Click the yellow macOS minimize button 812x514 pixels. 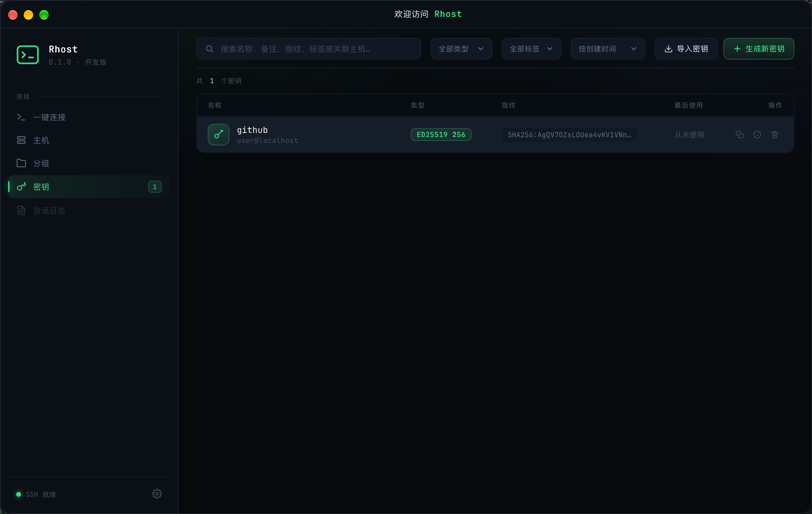tap(28, 15)
